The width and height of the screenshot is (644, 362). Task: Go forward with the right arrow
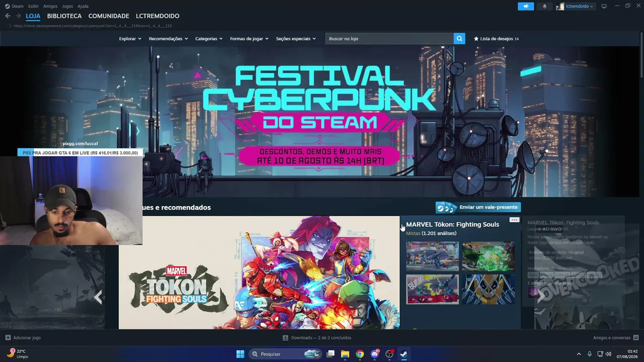18,16
